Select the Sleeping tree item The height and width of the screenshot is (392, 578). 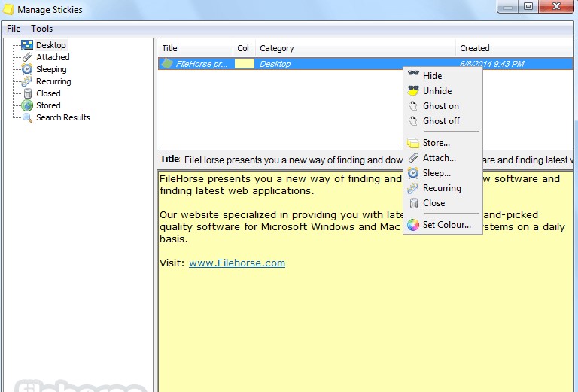tap(51, 69)
